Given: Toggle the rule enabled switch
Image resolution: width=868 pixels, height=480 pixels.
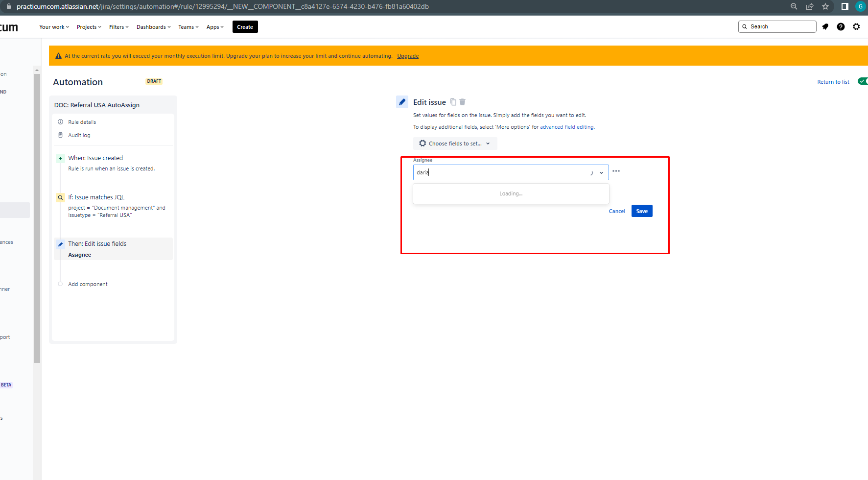Looking at the screenshot, I should pos(863,81).
